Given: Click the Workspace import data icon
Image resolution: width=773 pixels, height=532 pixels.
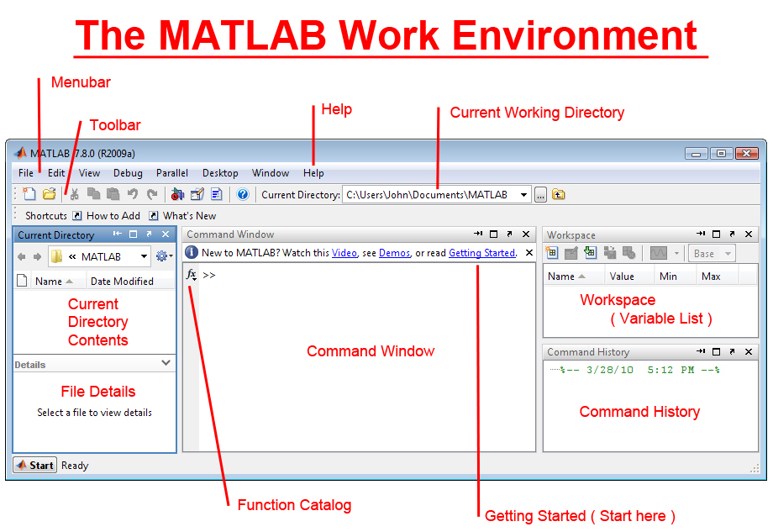Looking at the screenshot, I should click(590, 253).
